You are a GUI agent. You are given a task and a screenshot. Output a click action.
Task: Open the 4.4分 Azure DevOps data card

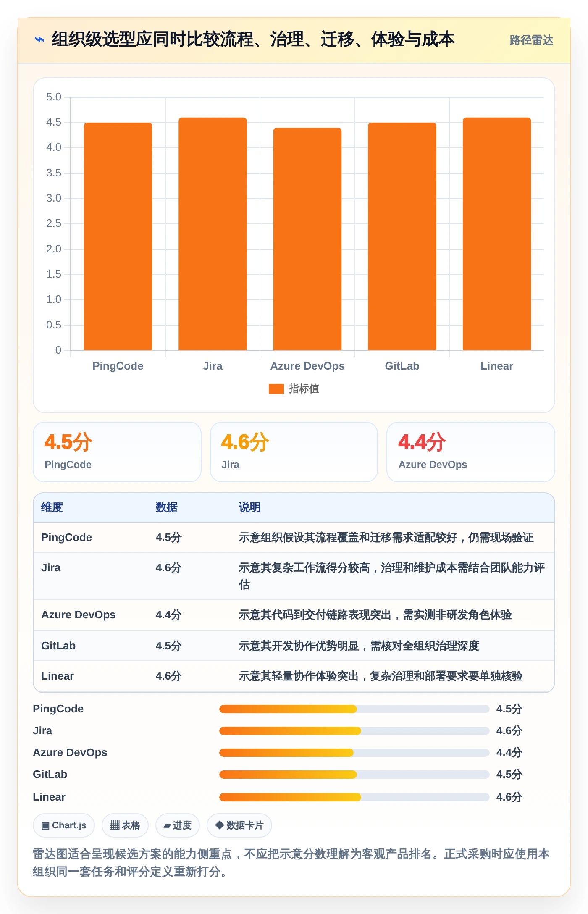(471, 452)
